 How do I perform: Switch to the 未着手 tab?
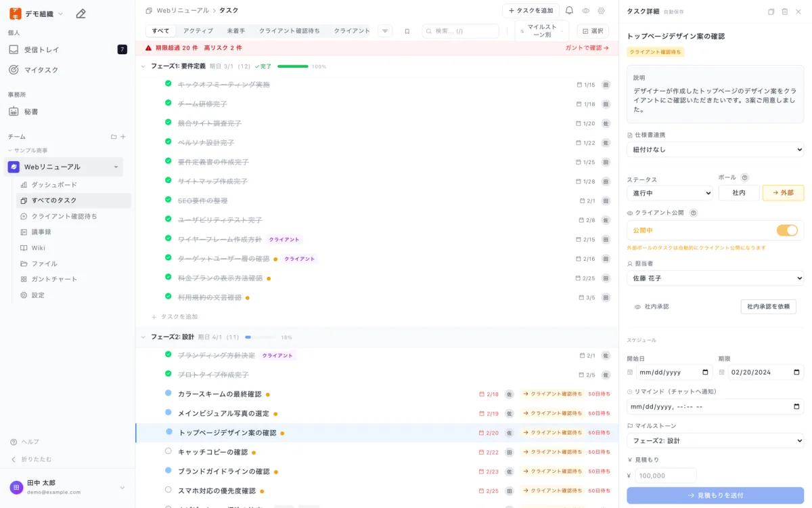click(x=236, y=31)
